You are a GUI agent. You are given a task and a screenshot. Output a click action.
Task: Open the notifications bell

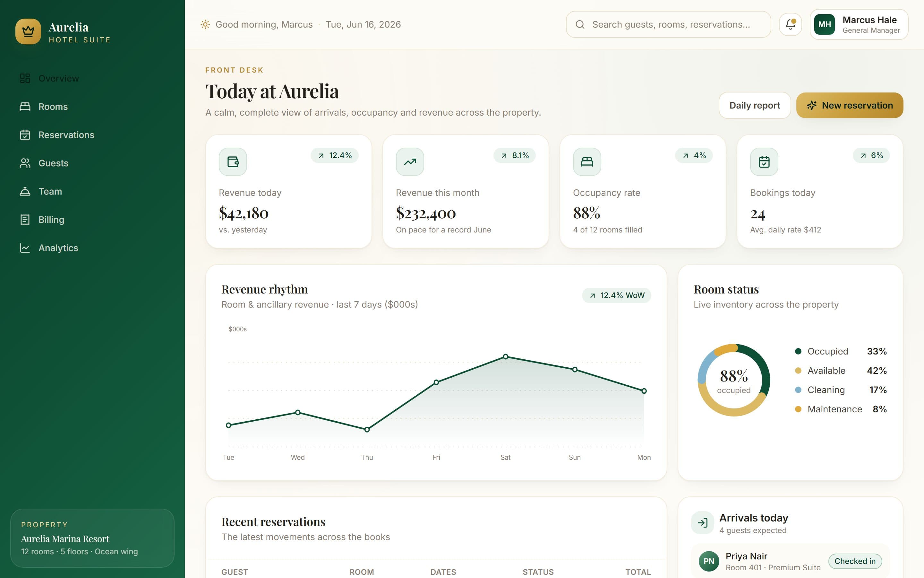(x=790, y=24)
